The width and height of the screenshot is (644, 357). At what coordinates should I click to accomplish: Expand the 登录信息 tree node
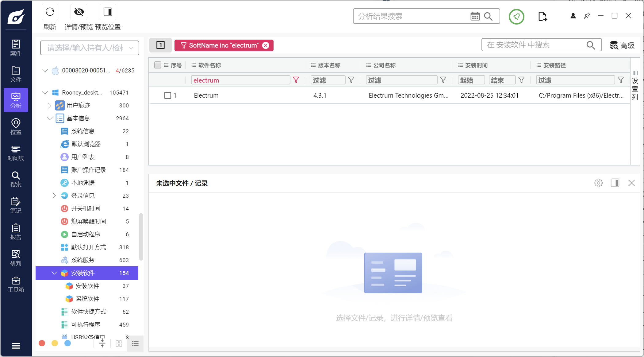click(x=54, y=196)
